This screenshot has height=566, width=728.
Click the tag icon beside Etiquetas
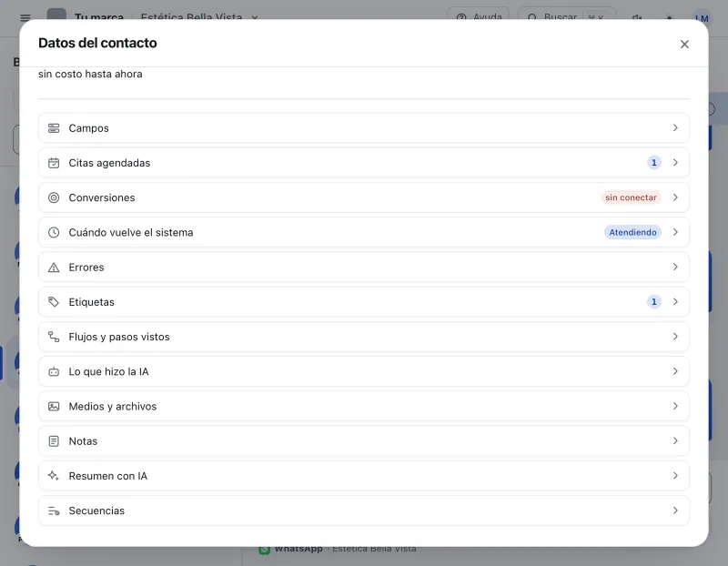point(54,302)
